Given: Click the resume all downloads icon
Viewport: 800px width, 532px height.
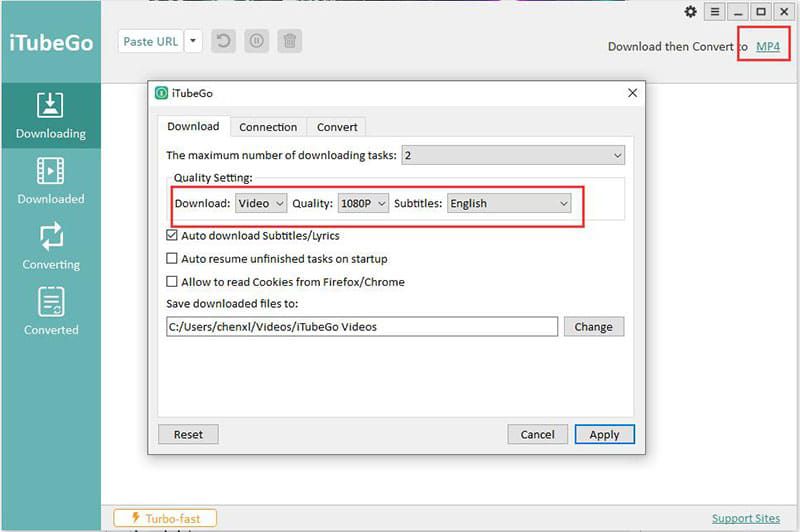Looking at the screenshot, I should (x=223, y=41).
